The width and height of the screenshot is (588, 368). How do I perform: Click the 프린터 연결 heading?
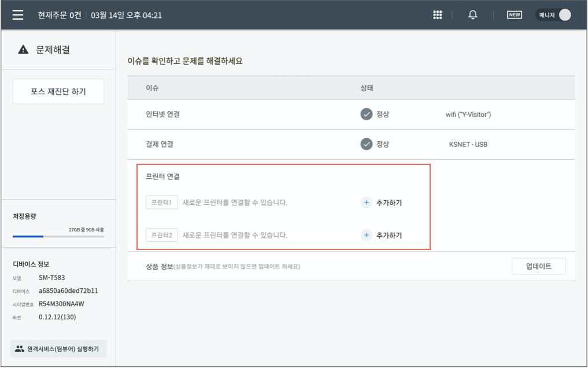(x=162, y=176)
